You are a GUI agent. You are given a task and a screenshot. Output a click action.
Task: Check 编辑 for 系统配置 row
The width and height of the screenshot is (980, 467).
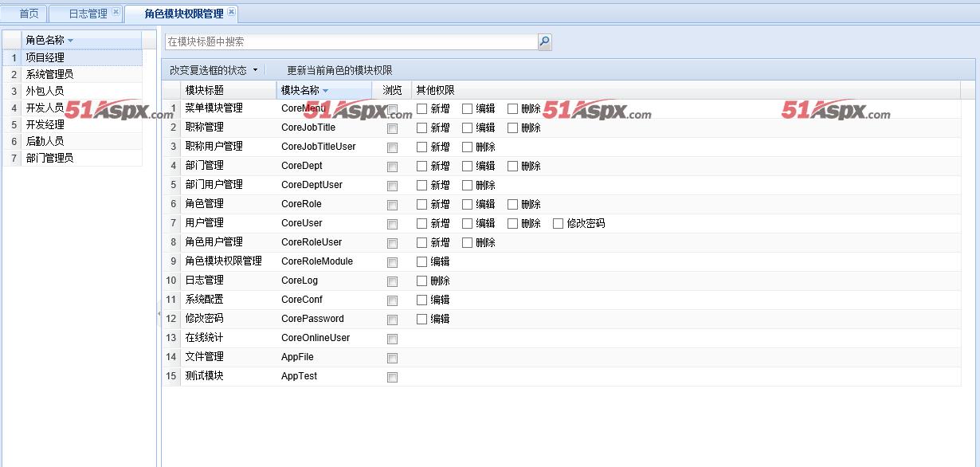(x=422, y=300)
